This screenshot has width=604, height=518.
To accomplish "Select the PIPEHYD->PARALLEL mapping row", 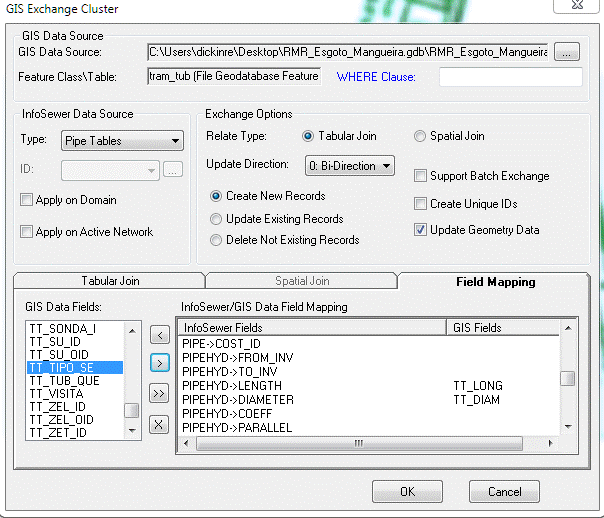I will pyautogui.click(x=370, y=427).
